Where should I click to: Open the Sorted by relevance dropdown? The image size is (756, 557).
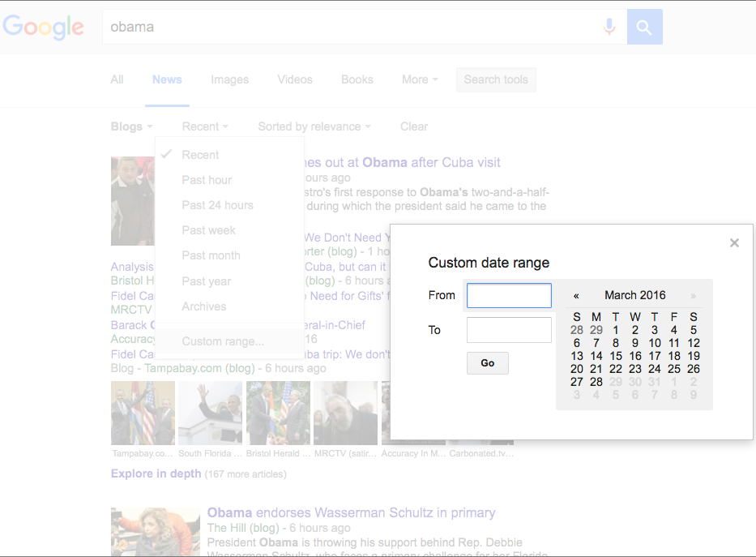click(314, 126)
